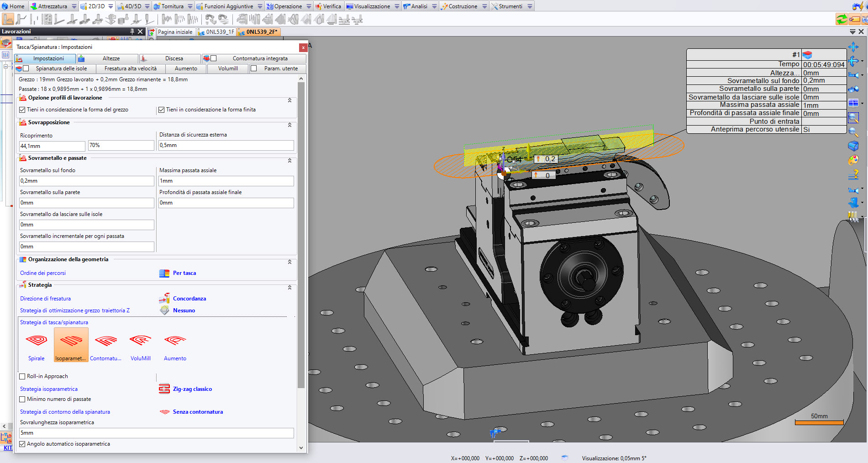Click the shaded cube display icon

853,146
